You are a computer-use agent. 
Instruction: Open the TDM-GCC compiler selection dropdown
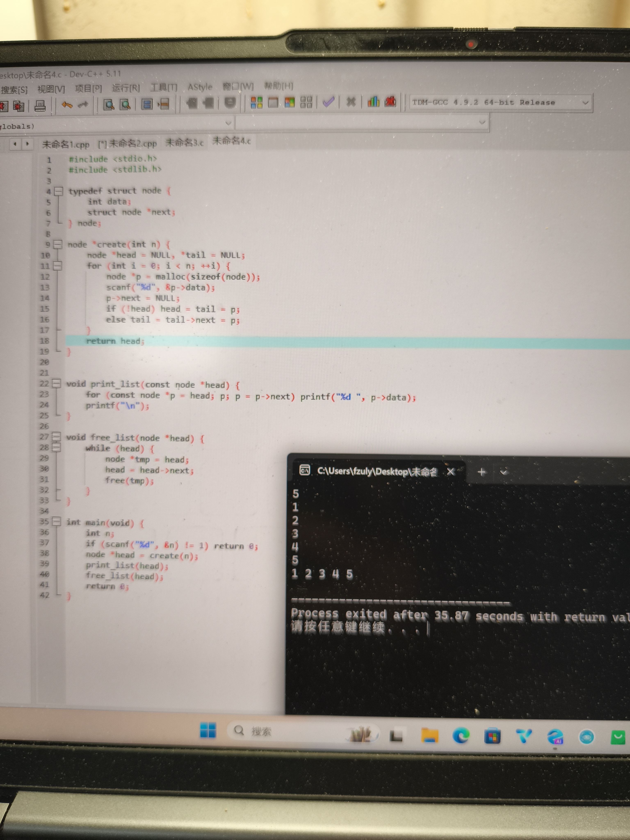[x=585, y=103]
